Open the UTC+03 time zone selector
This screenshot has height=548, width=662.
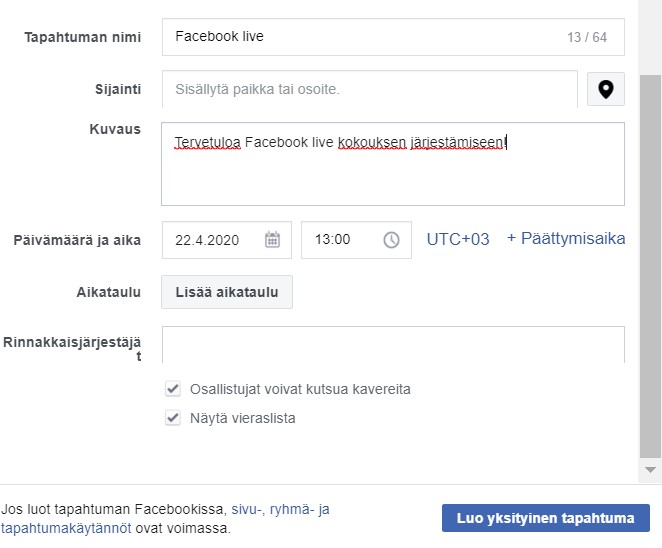click(458, 239)
